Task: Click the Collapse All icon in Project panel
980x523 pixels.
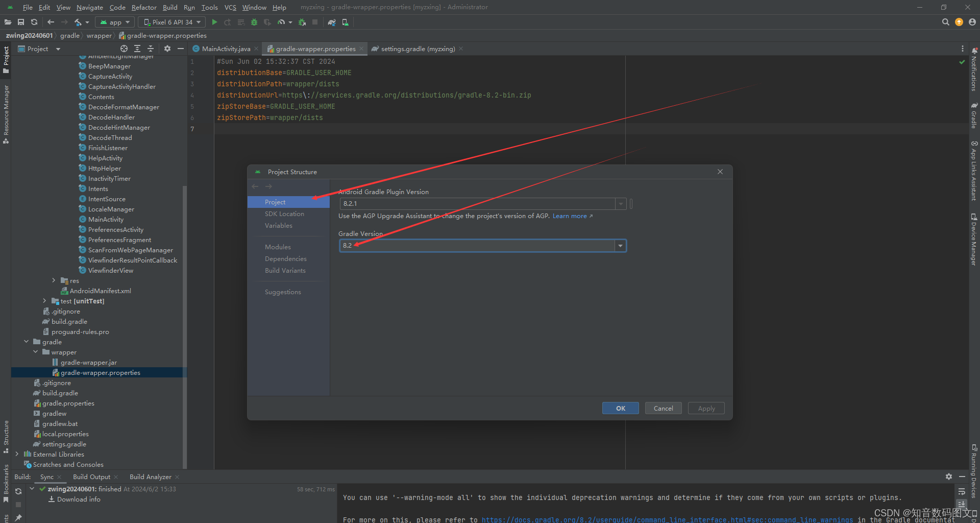Action: click(x=151, y=49)
